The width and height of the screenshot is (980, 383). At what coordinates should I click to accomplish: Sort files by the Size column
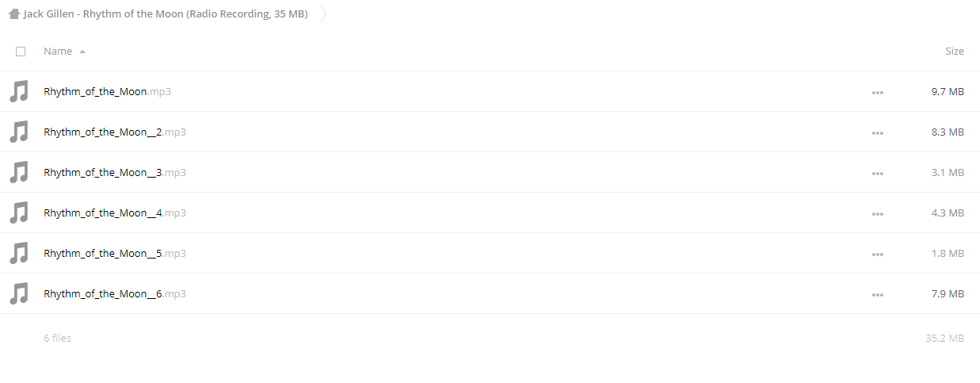pos(955,51)
